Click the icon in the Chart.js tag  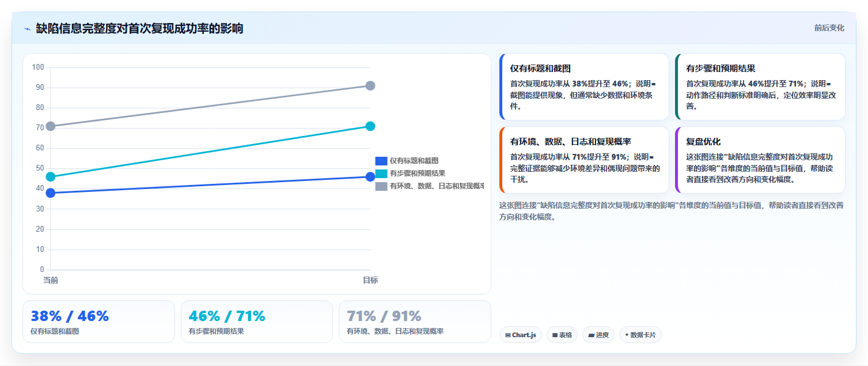point(508,335)
